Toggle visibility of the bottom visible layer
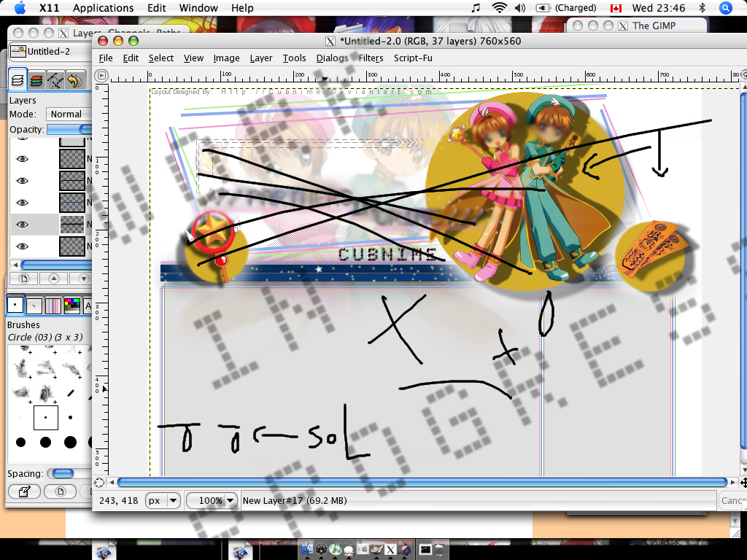 click(22, 246)
